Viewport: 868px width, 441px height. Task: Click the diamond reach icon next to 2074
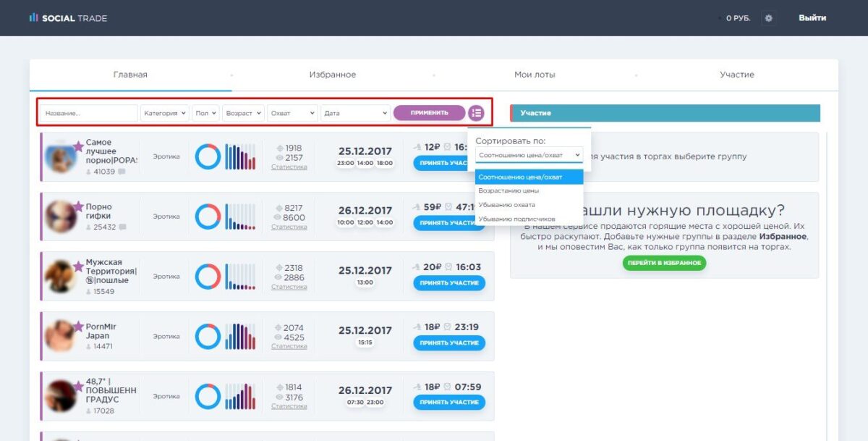[280, 328]
